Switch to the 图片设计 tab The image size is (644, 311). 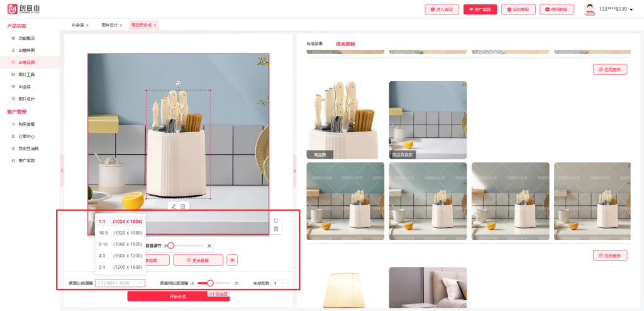(x=109, y=25)
